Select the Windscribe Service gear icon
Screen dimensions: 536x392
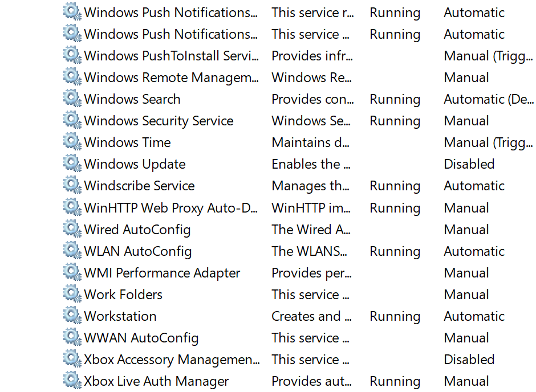coord(72,185)
